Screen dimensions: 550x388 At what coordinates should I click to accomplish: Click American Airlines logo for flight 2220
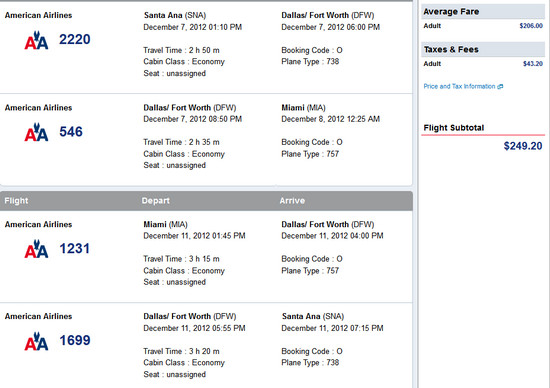click(x=36, y=40)
